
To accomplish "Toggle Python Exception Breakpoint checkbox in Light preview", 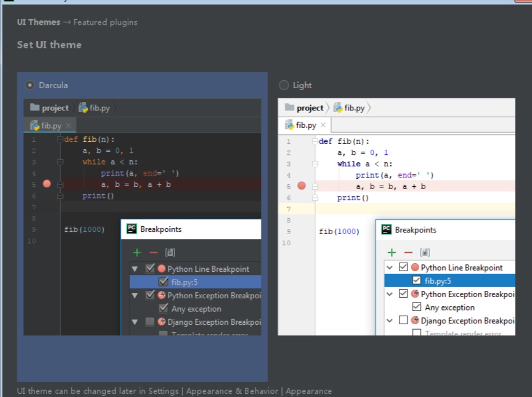I will pyautogui.click(x=403, y=294).
